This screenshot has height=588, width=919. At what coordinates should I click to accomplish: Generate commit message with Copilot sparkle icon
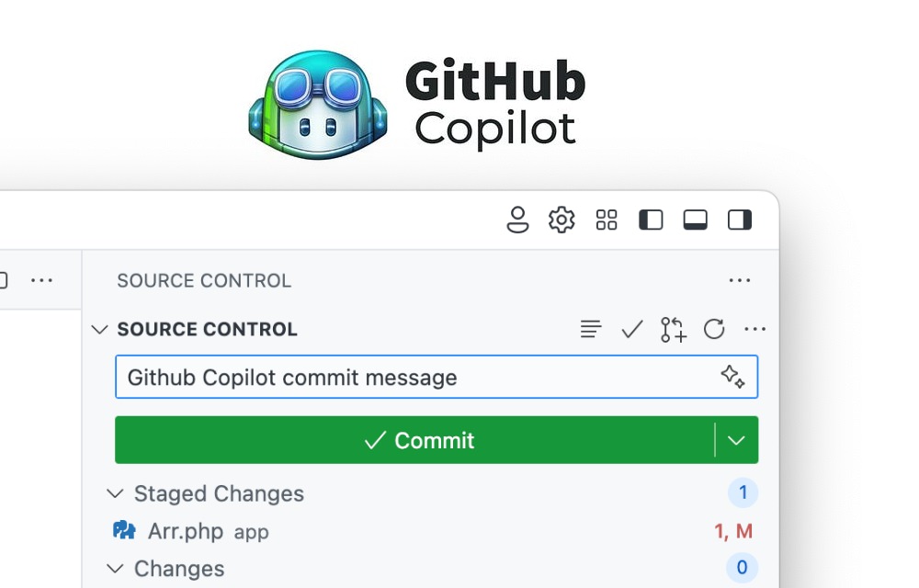tap(732, 377)
